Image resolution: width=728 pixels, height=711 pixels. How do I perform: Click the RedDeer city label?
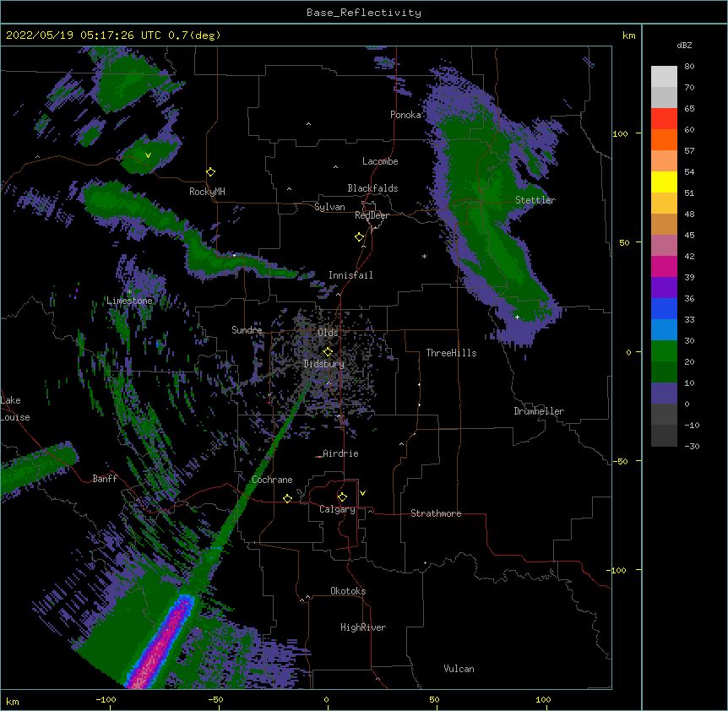(x=372, y=215)
